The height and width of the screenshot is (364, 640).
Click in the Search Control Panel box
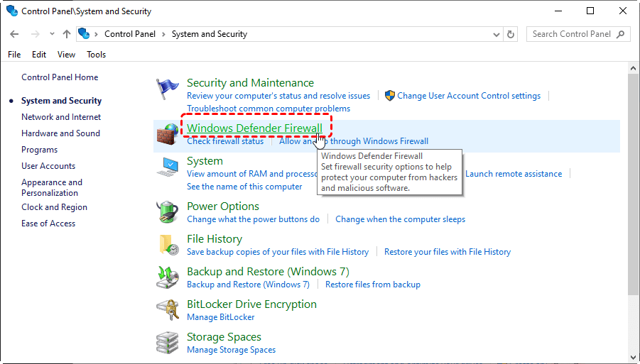[572, 34]
